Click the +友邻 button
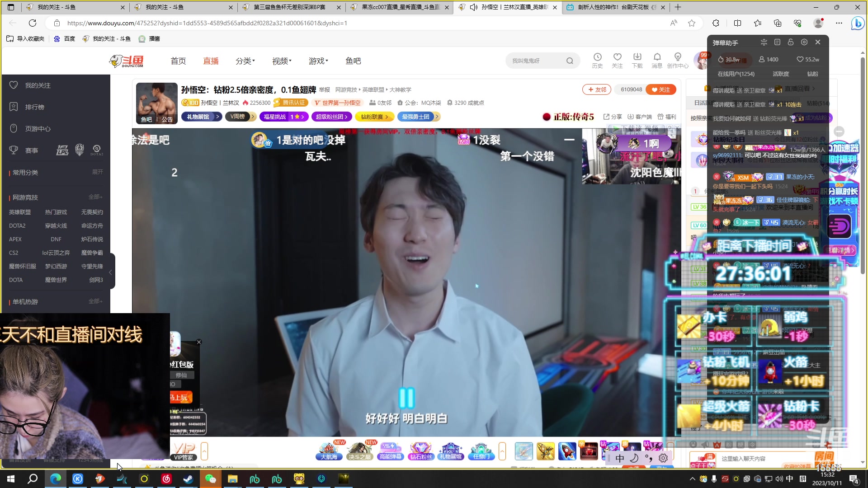The image size is (868, 488). click(x=597, y=89)
